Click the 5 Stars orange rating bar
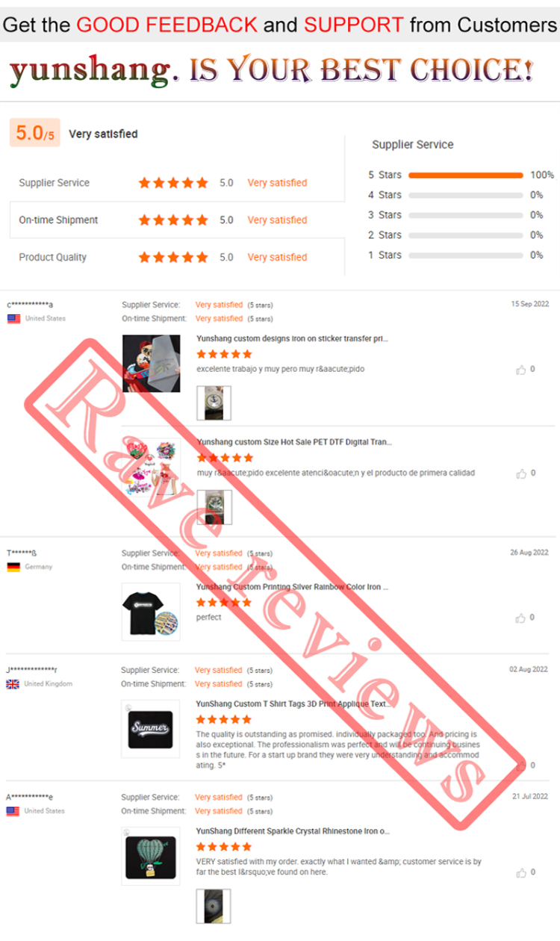Image resolution: width=560 pixels, height=941 pixels. click(x=466, y=176)
